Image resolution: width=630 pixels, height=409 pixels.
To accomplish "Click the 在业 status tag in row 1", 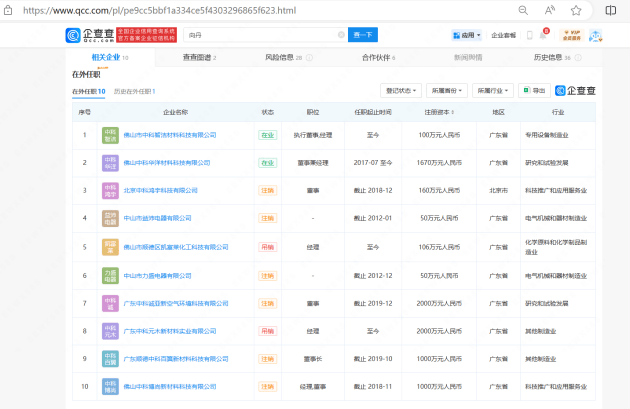I will [x=268, y=135].
